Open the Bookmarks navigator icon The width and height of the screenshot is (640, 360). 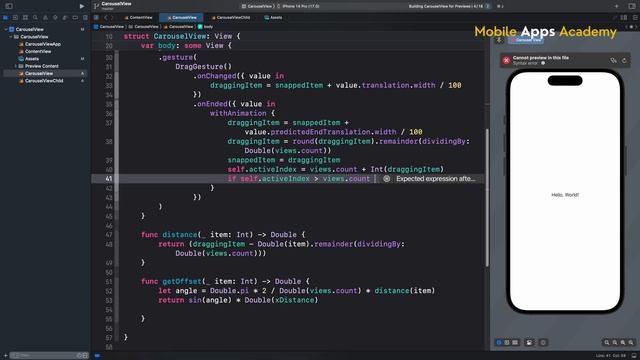[x=25, y=18]
